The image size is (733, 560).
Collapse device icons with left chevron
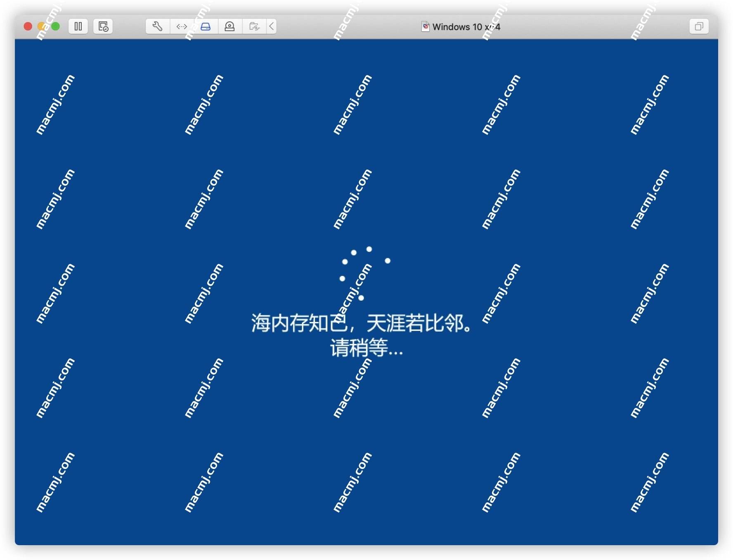[272, 26]
